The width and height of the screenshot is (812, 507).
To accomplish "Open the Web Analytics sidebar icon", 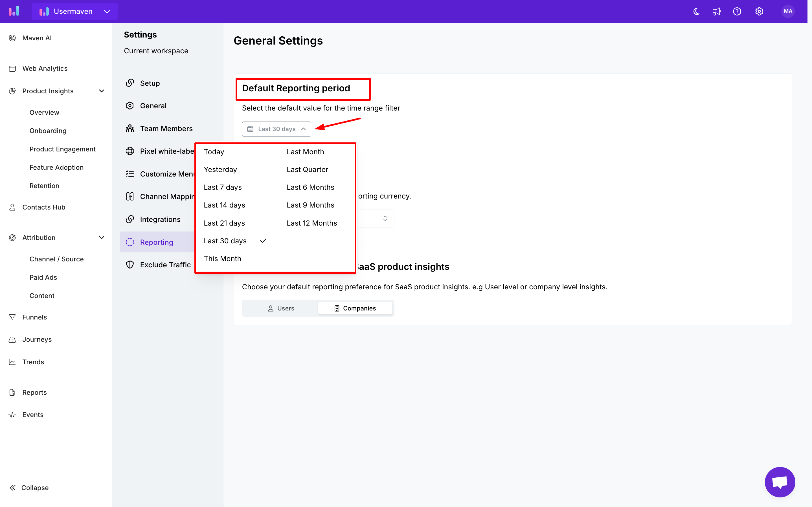I will click(12, 69).
